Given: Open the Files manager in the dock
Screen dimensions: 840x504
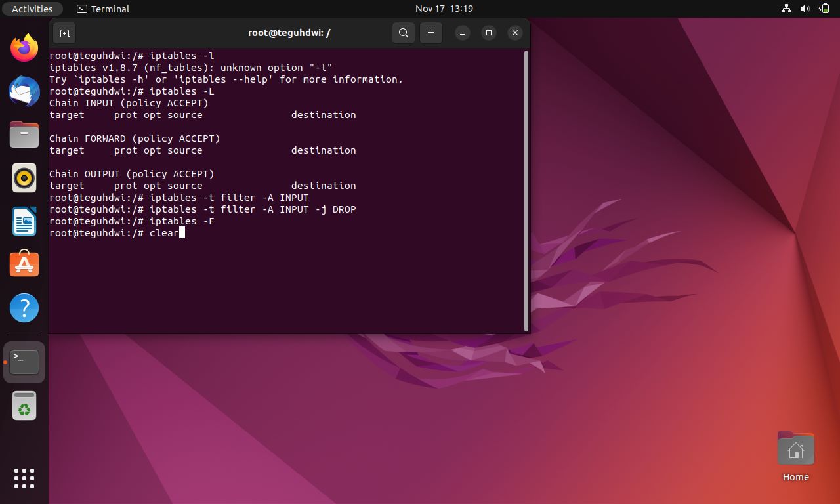Looking at the screenshot, I should pyautogui.click(x=24, y=135).
